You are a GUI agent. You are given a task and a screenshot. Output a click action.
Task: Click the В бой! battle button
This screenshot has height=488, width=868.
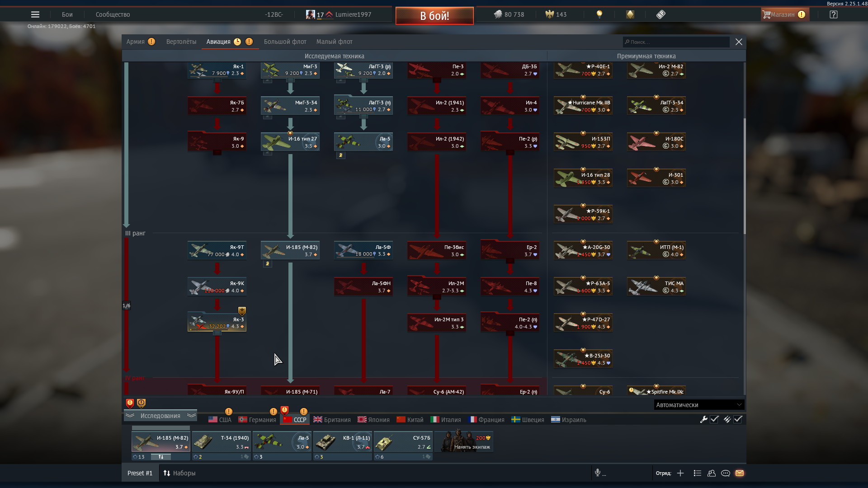(x=434, y=16)
